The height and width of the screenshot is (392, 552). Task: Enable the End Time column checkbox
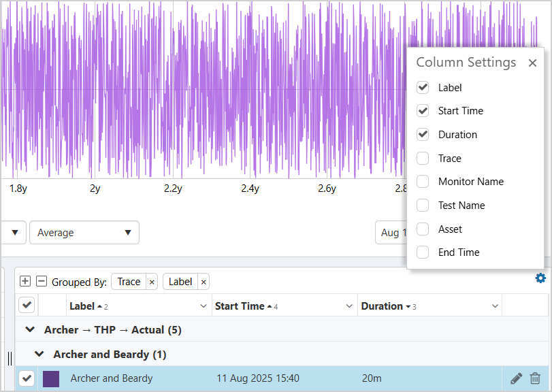point(423,252)
